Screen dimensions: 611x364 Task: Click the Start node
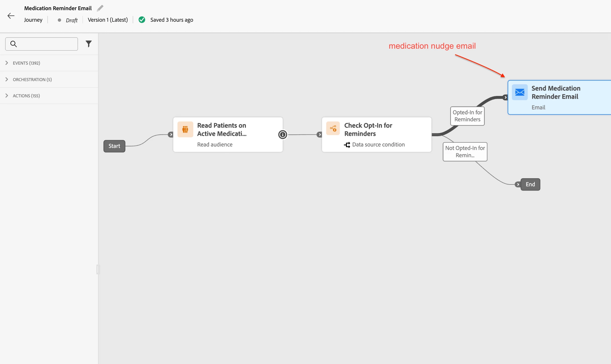point(114,146)
